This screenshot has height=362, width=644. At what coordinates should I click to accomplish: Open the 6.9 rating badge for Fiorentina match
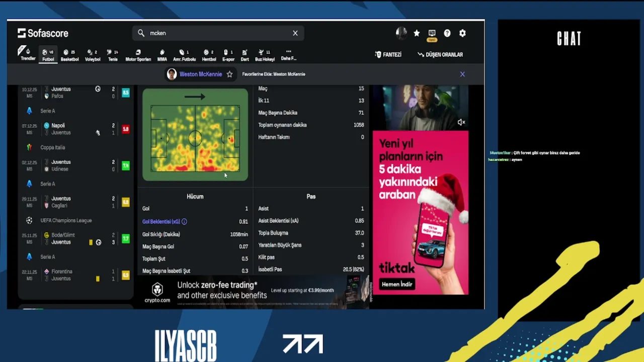tap(126, 275)
